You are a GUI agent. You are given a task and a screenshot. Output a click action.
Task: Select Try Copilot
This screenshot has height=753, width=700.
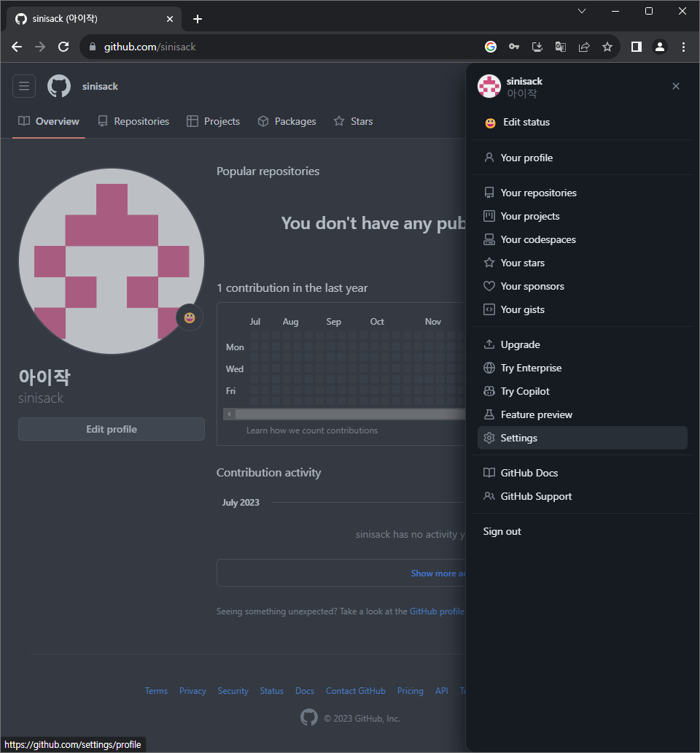(x=583, y=391)
